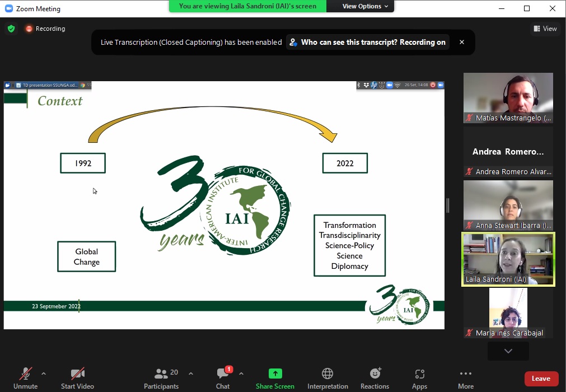Image resolution: width=566 pixels, height=392 pixels.
Task: Click the Zoom Meeting app icon in title bar
Action: point(8,8)
